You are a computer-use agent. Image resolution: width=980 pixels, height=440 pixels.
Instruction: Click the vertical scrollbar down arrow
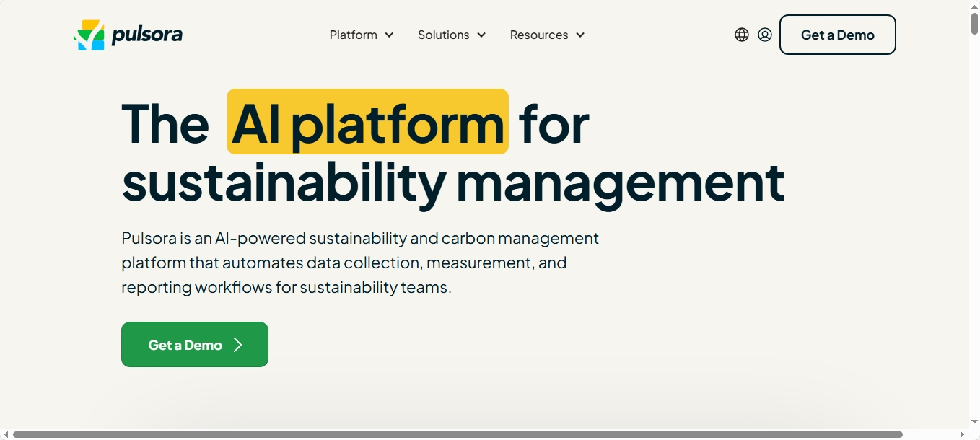[x=974, y=422]
